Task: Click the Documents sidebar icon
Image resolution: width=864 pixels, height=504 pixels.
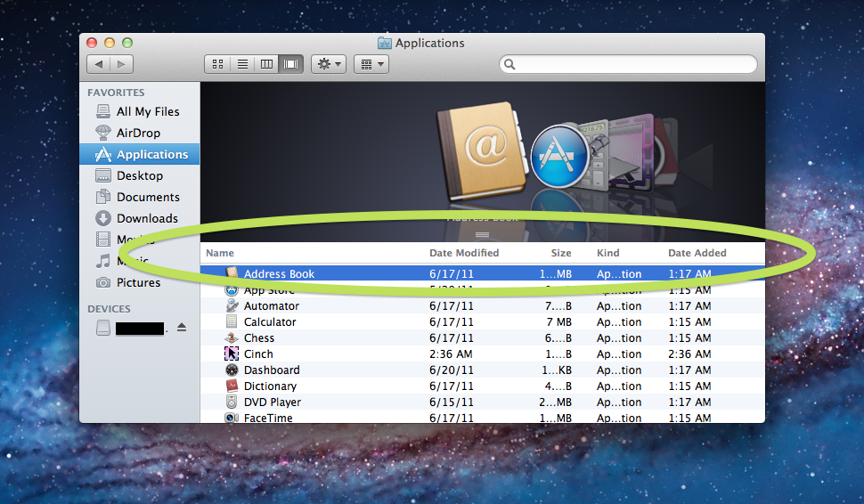Action: click(x=103, y=197)
